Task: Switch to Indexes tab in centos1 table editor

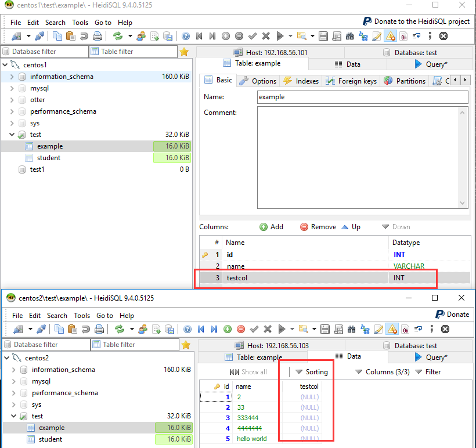Action: point(301,81)
